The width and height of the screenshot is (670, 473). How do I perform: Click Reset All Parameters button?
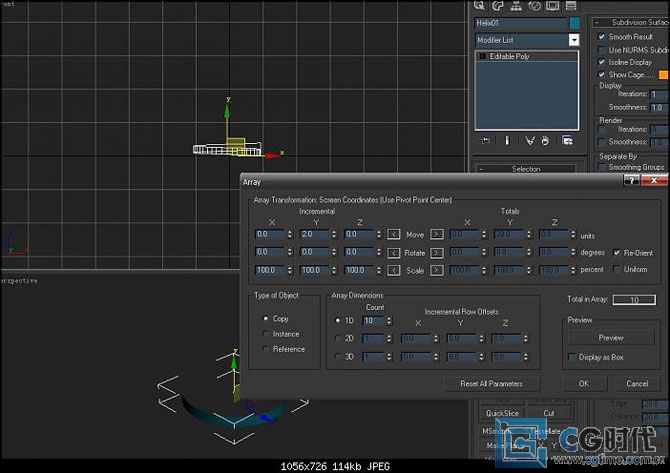[491, 384]
